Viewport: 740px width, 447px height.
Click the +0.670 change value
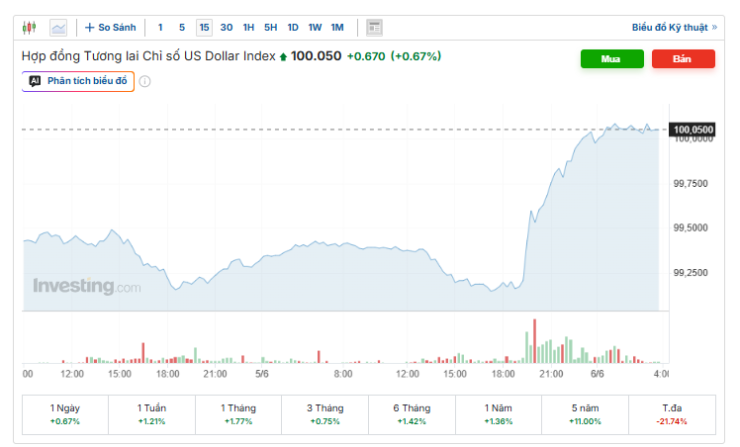366,56
